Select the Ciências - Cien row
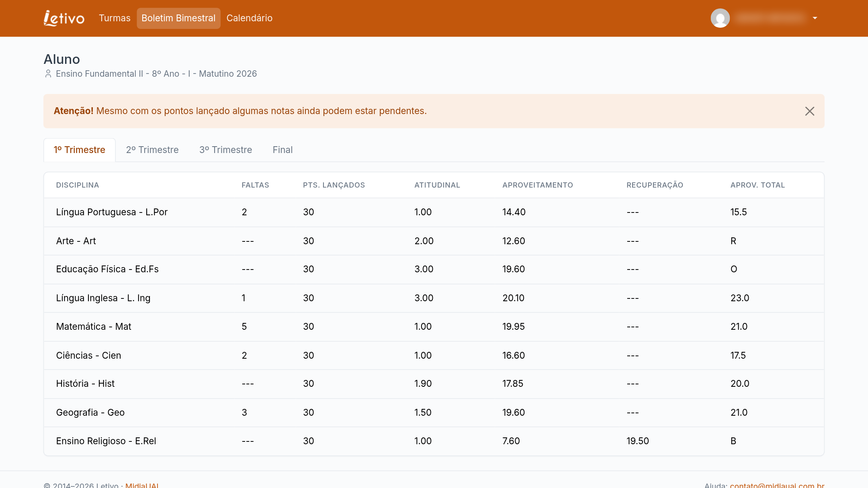This screenshot has height=488, width=868. click(434, 355)
